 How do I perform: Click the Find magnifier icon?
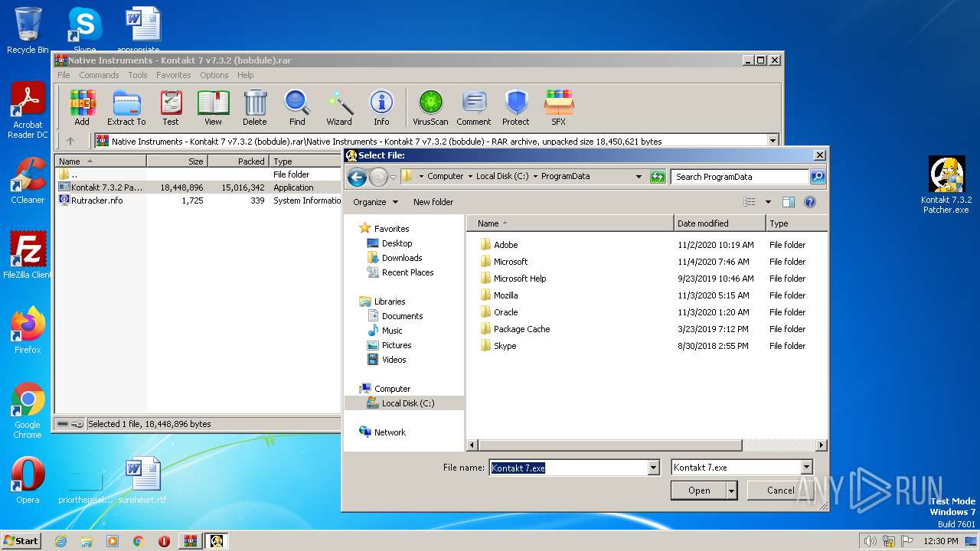pyautogui.click(x=297, y=107)
